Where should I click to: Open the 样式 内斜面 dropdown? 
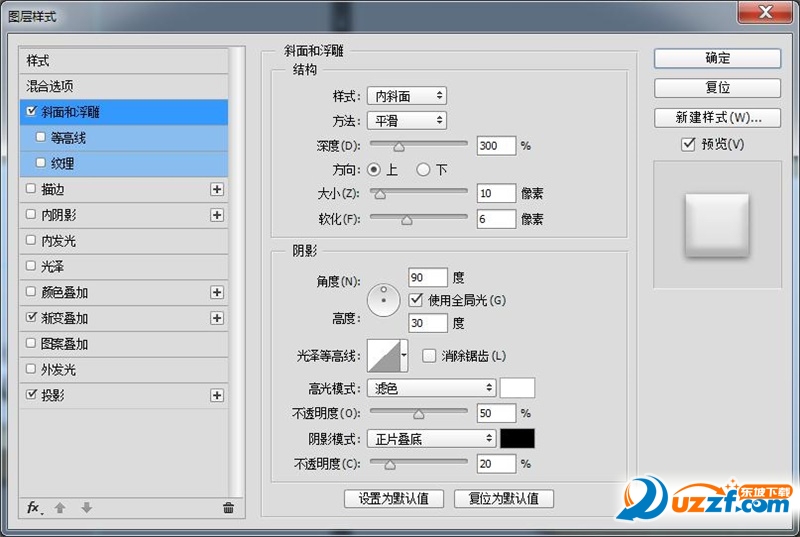pos(406,96)
